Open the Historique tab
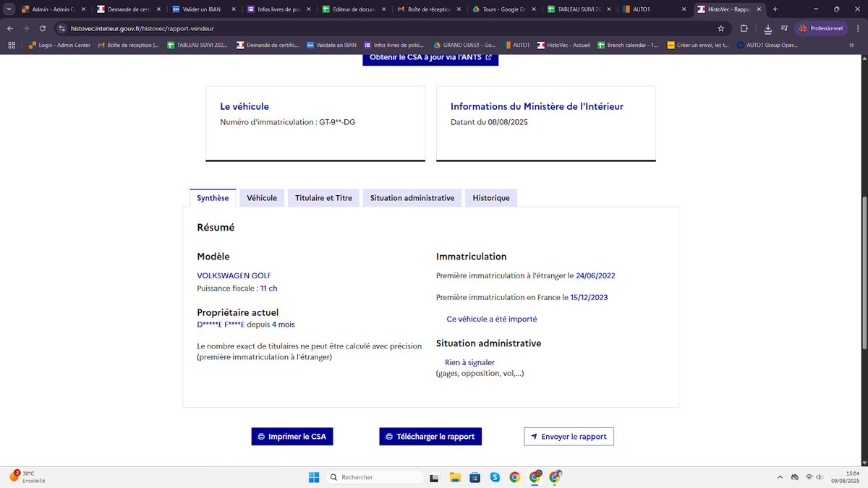The width and height of the screenshot is (868, 488). [x=491, y=198]
